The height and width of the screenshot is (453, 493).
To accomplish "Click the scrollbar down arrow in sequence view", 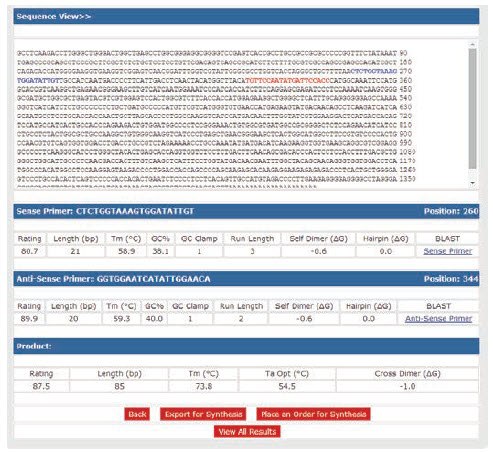I will (x=472, y=183).
